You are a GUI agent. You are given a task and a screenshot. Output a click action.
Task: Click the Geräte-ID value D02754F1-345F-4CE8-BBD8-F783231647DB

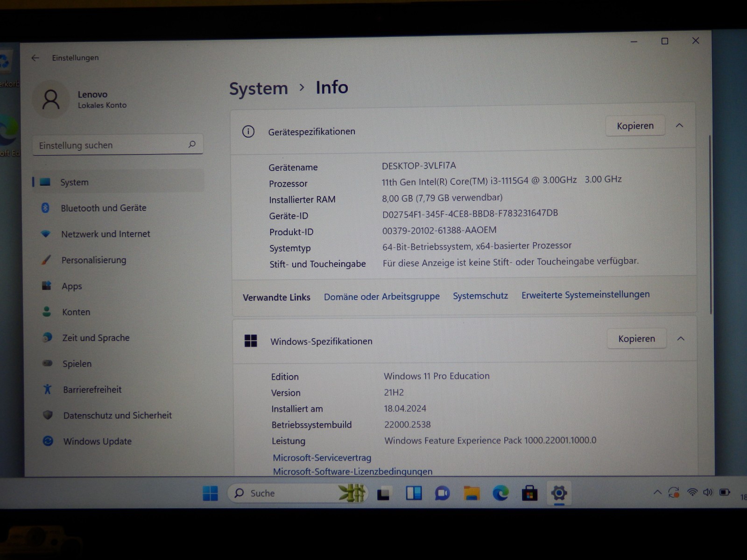pos(470,214)
